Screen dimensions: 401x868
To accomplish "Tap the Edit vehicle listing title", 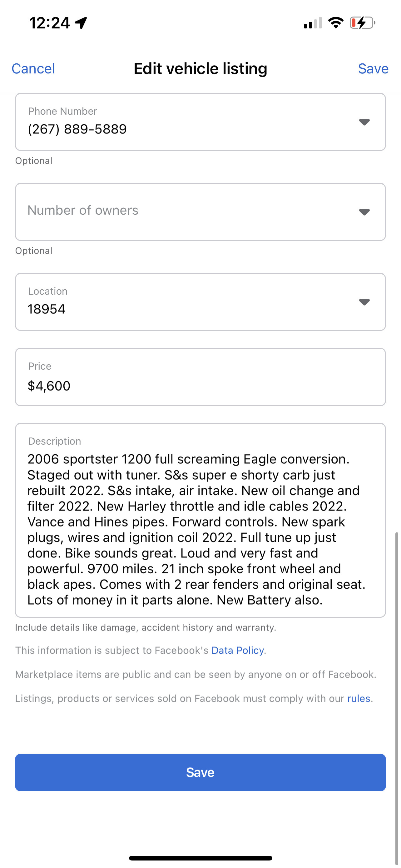I will tap(200, 69).
